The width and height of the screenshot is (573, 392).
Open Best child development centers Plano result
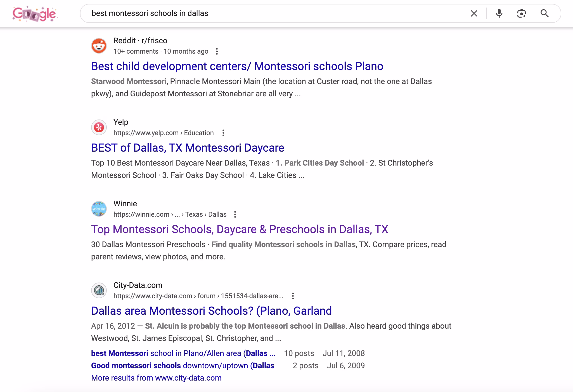tap(237, 66)
